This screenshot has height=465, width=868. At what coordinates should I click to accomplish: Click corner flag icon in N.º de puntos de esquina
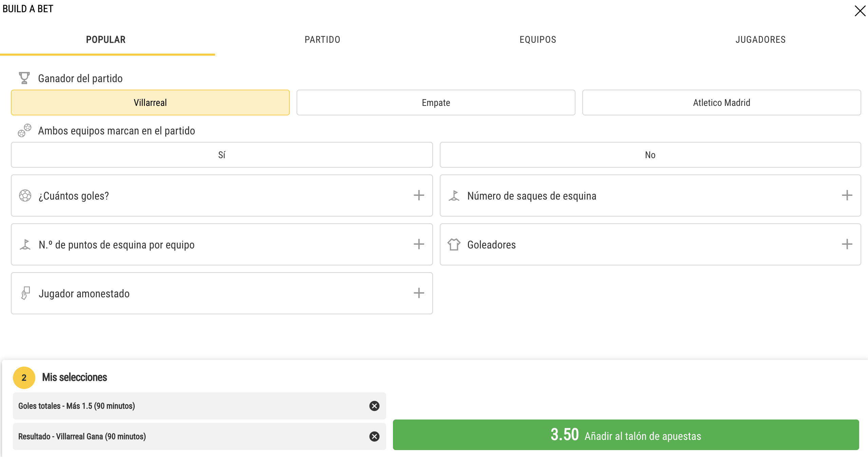[x=25, y=244]
